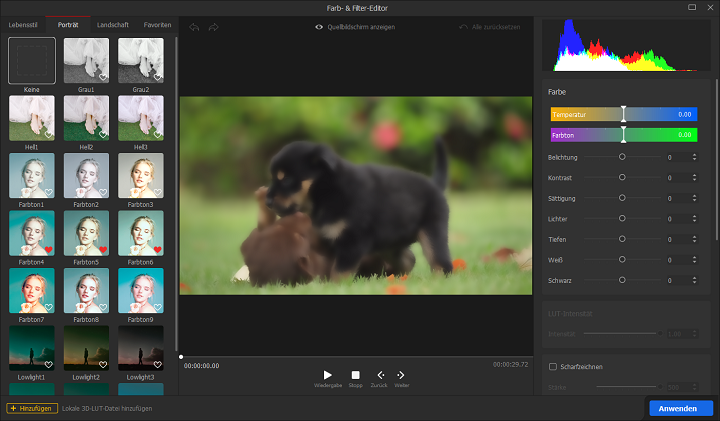This screenshot has width=720, height=421.
Task: Select the Keine filter thumbnail
Action: pos(32,61)
